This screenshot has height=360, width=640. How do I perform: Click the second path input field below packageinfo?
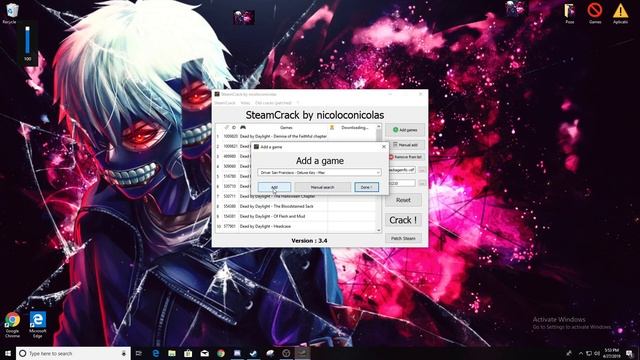point(401,183)
